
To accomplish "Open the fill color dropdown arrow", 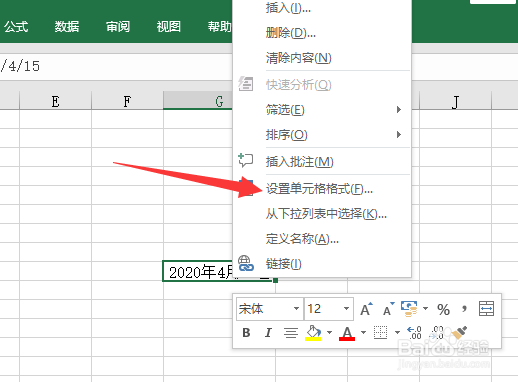I will point(329,333).
